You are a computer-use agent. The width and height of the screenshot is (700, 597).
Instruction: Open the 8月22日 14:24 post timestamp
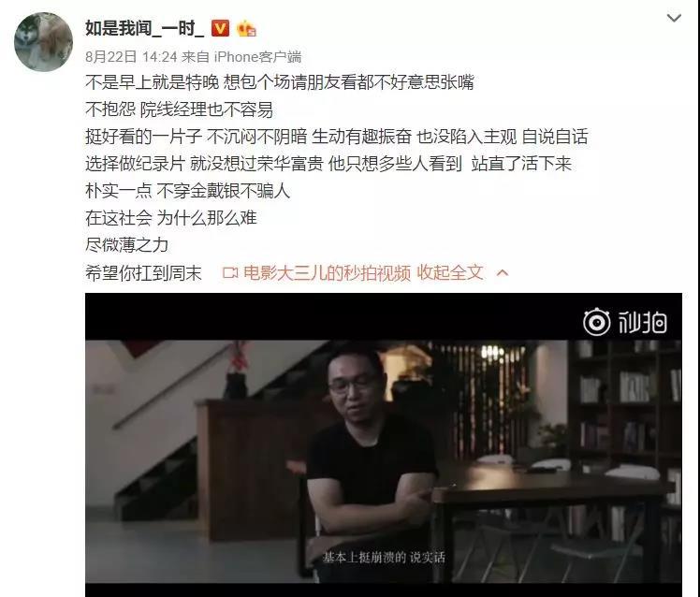[131, 57]
